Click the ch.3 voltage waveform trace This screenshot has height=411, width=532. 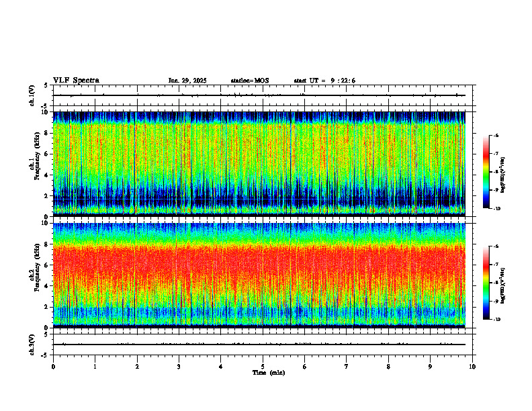(x=259, y=345)
